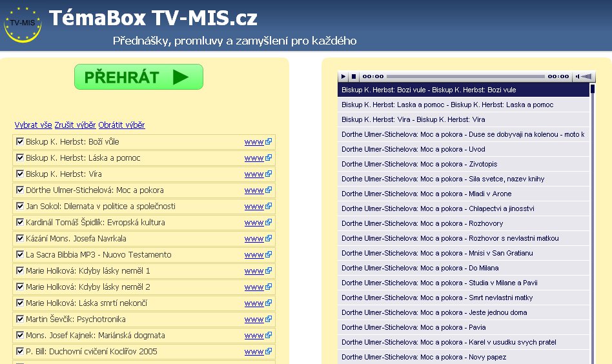The width and height of the screenshot is (612, 364).
Task: Open external link icon for Jan Sokol row
Action: [x=269, y=206]
